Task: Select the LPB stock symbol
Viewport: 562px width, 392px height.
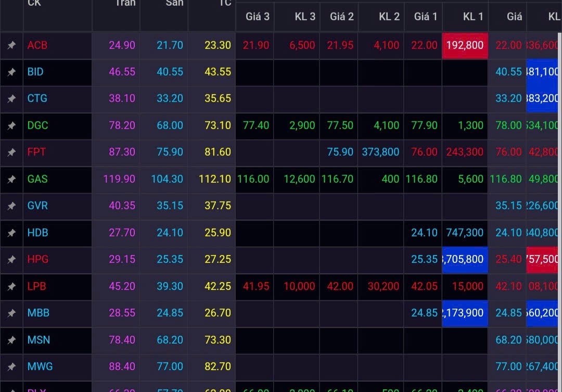Action: pyautogui.click(x=36, y=286)
